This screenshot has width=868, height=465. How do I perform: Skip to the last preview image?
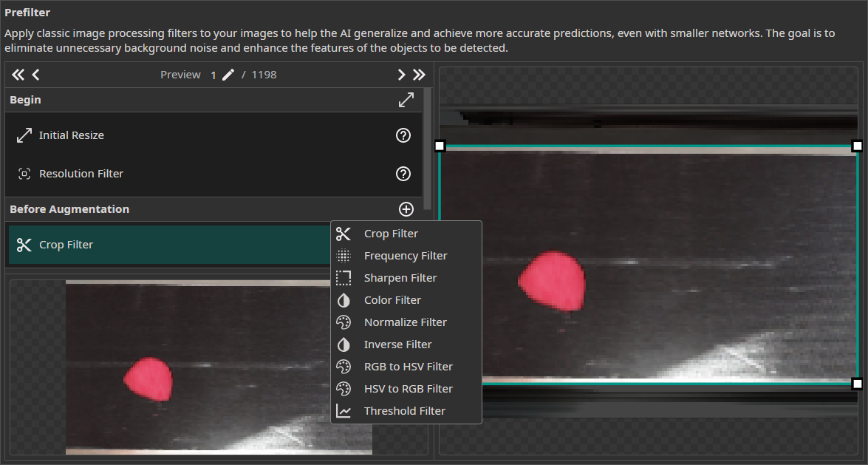coord(419,74)
